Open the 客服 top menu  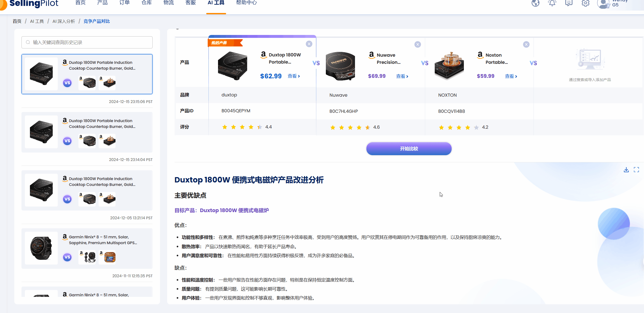click(x=191, y=3)
